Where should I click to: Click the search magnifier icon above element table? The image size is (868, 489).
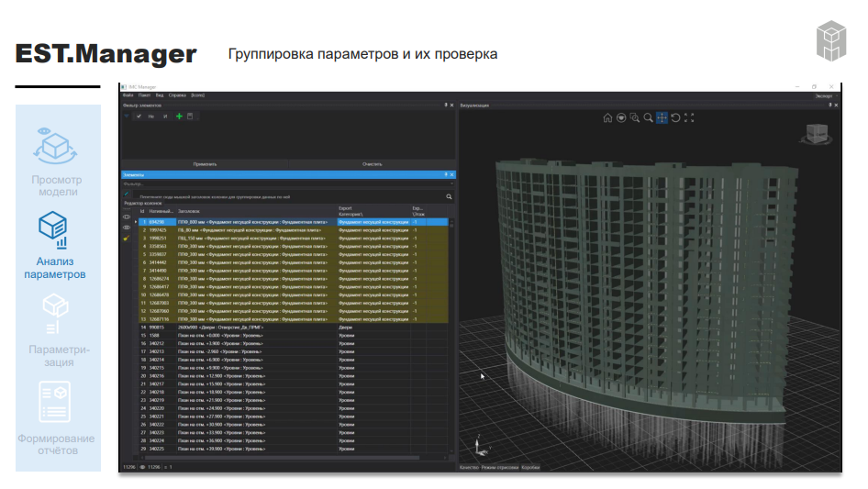pos(449,196)
